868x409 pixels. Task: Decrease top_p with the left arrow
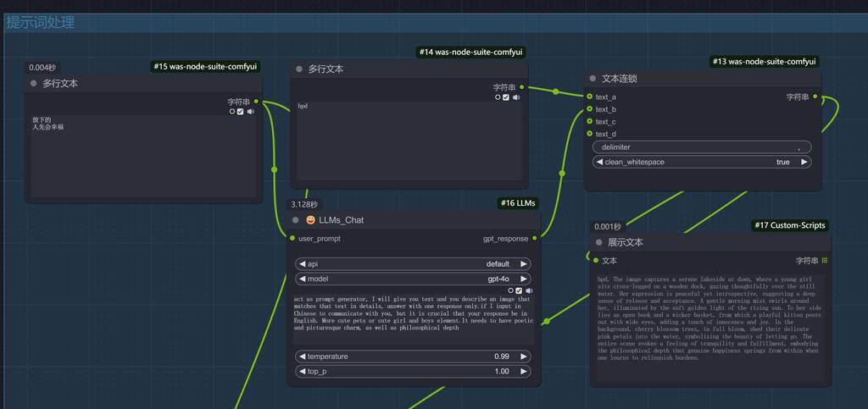(302, 371)
